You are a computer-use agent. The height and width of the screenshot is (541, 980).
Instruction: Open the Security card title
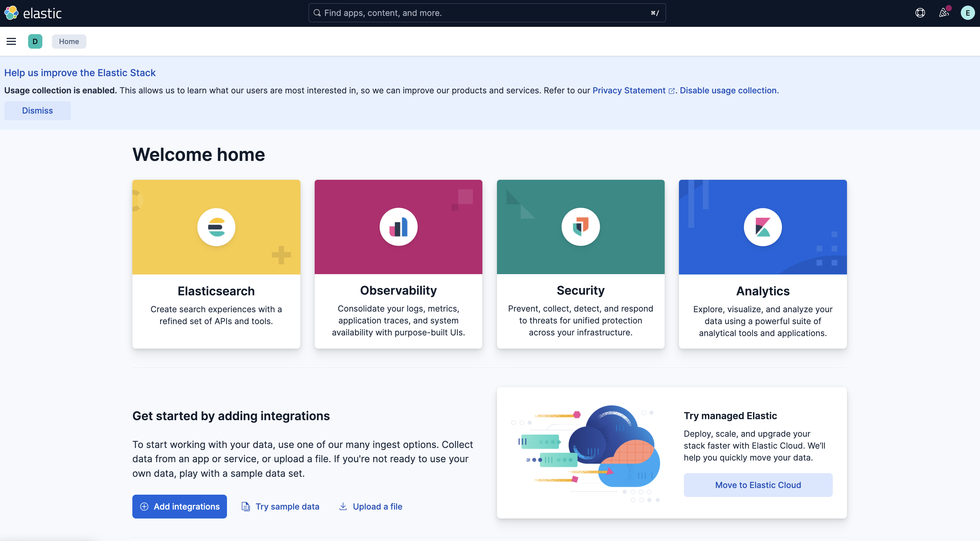[x=581, y=290]
